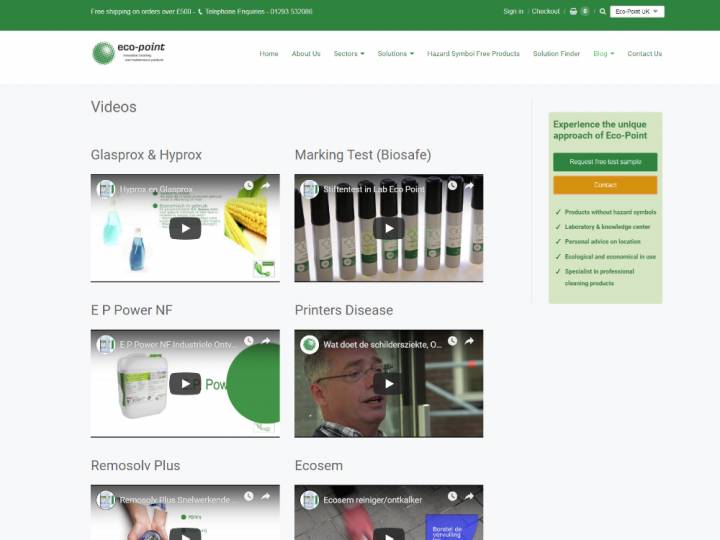Viewport: 720px width, 540px height.
Task: Click Watch Later clock on Stiftentest video
Action: 452,186
